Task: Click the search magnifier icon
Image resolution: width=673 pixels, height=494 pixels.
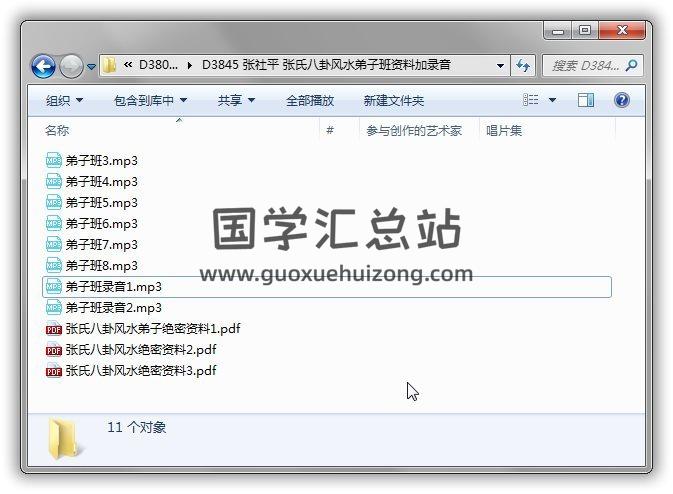Action: 631,65
